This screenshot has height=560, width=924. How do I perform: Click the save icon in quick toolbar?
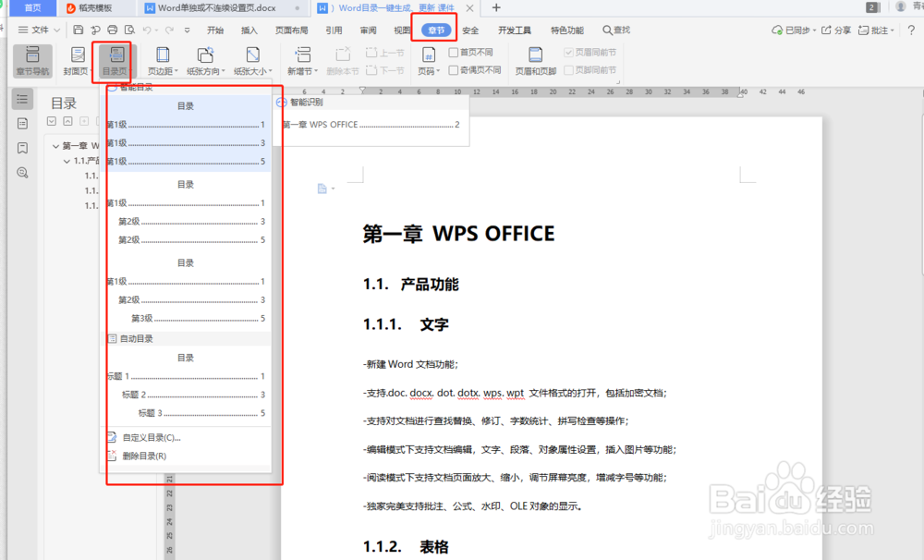[79, 30]
